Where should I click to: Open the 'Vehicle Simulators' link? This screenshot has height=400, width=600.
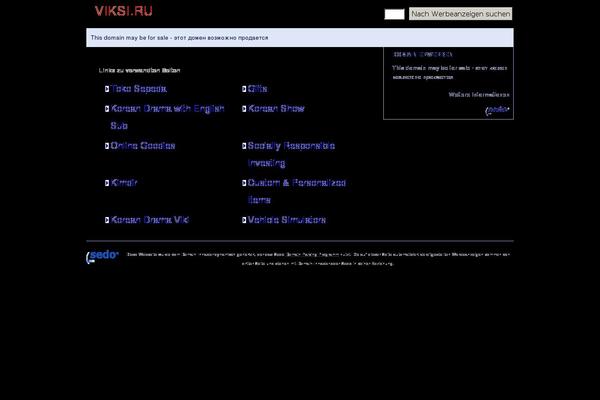point(287,220)
